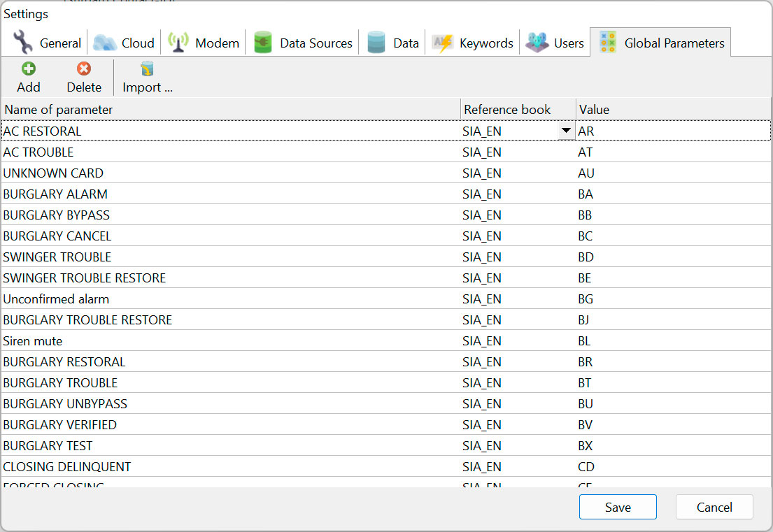Image resolution: width=773 pixels, height=532 pixels.
Task: Select the BURGLARY BYPASS row
Action: [x=386, y=215]
